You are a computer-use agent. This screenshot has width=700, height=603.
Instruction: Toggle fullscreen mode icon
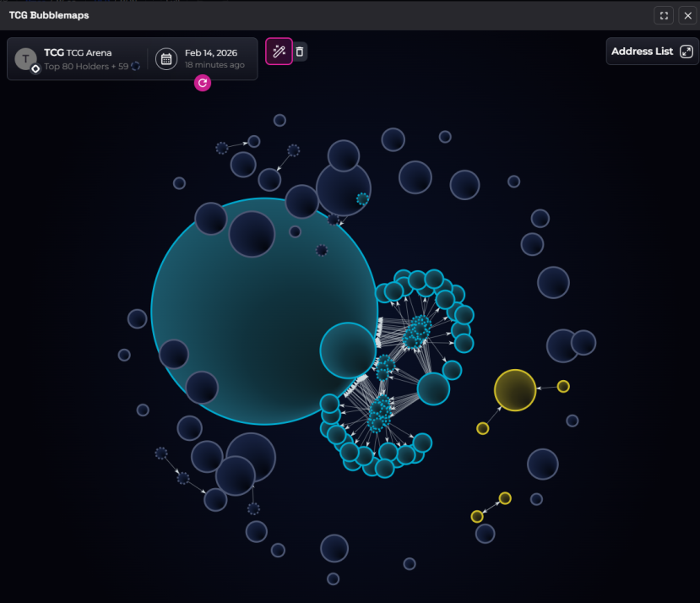point(664,16)
